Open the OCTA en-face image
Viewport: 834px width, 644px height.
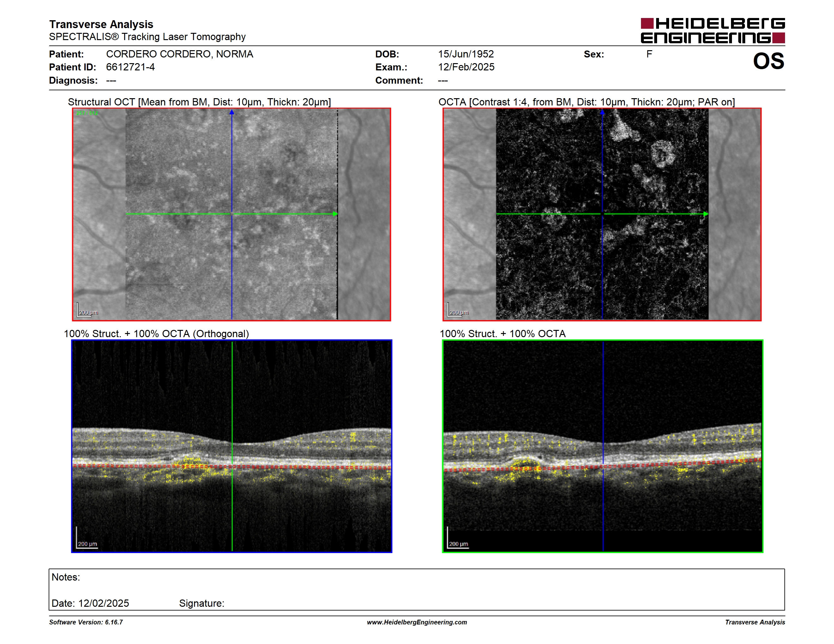602,214
